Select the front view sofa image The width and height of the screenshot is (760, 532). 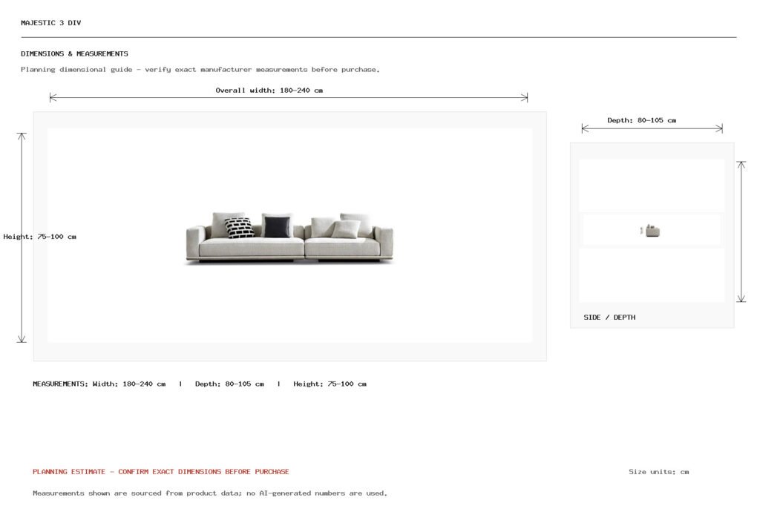point(290,238)
